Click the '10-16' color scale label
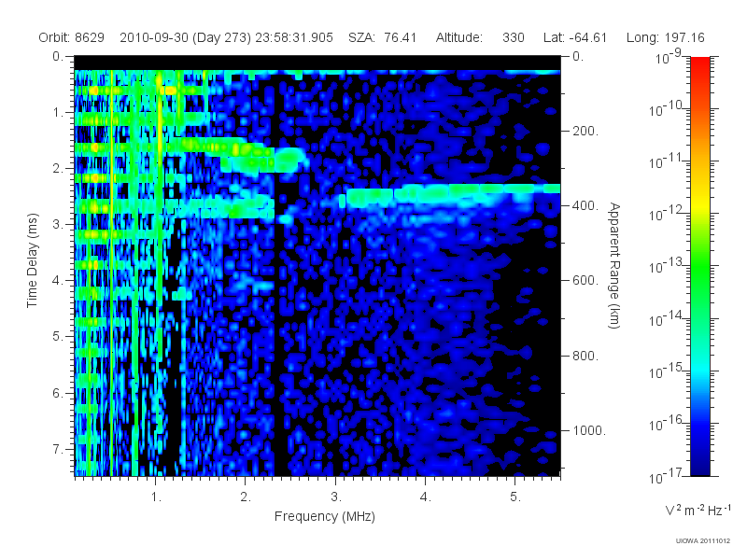Screen dimensions: 747x560 [x=668, y=424]
